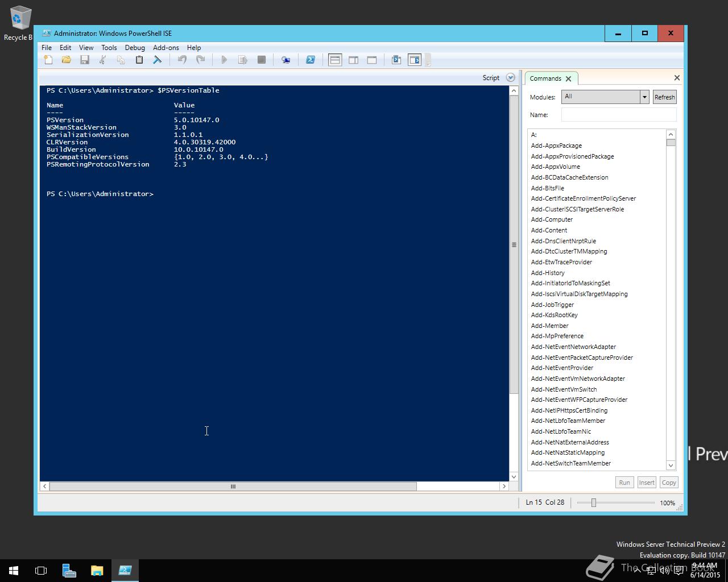Click the Copy button below the command list
728x582 pixels.
(669, 483)
